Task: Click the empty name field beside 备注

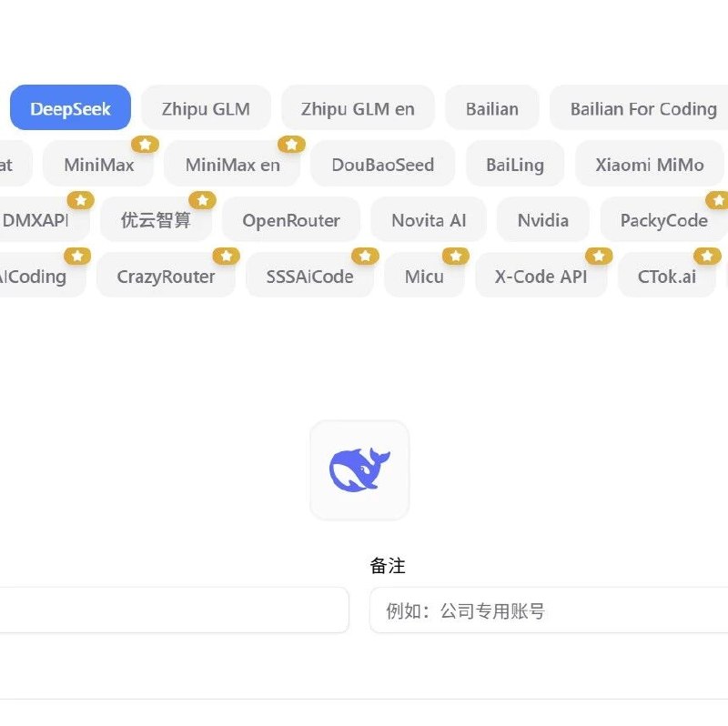Action: [174, 610]
